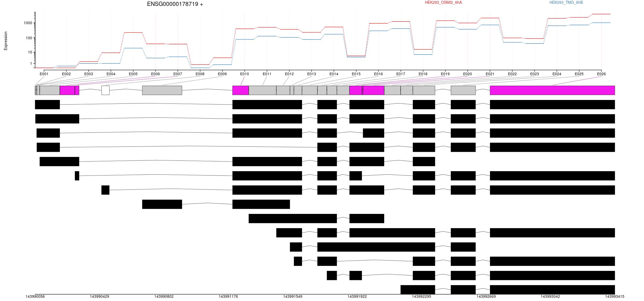644x301 pixels.
Task: Click exon label E007
Action: [178, 74]
